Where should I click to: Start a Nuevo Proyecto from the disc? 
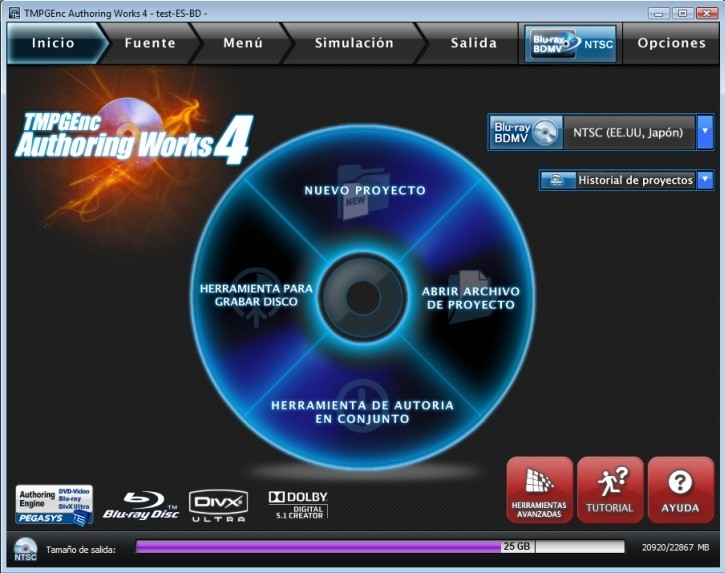point(365,190)
